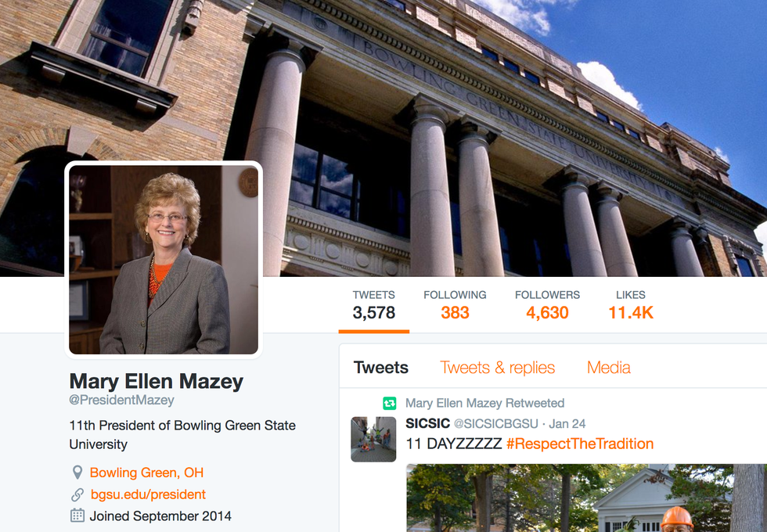Open the Following 383 list
The width and height of the screenshot is (767, 532).
[455, 306]
